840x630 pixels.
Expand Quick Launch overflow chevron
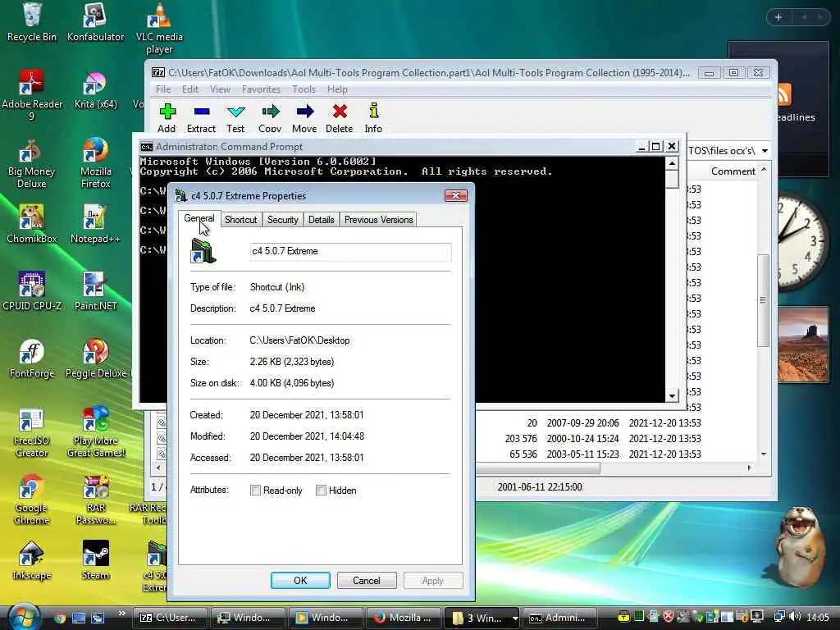coord(121,614)
